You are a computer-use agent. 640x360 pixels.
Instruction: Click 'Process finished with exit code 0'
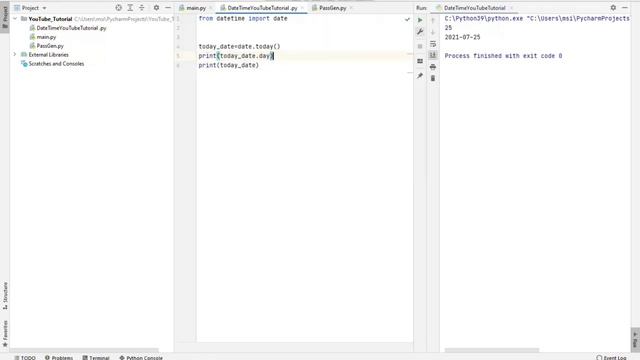pos(503,56)
